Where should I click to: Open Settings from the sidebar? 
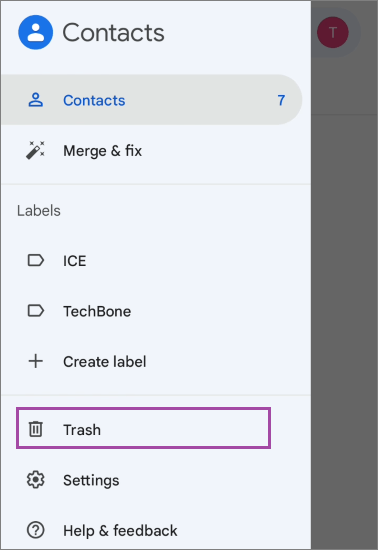pyautogui.click(x=91, y=480)
